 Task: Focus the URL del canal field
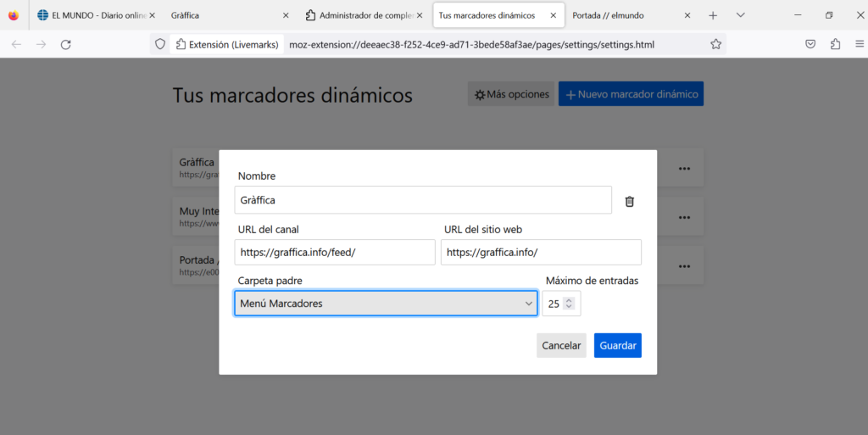point(335,253)
